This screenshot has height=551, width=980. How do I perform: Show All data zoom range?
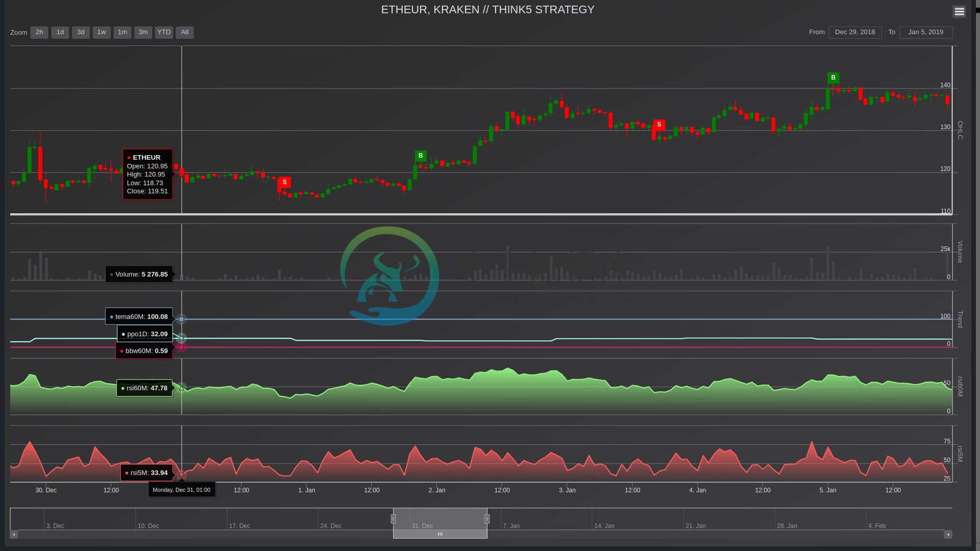tap(185, 32)
